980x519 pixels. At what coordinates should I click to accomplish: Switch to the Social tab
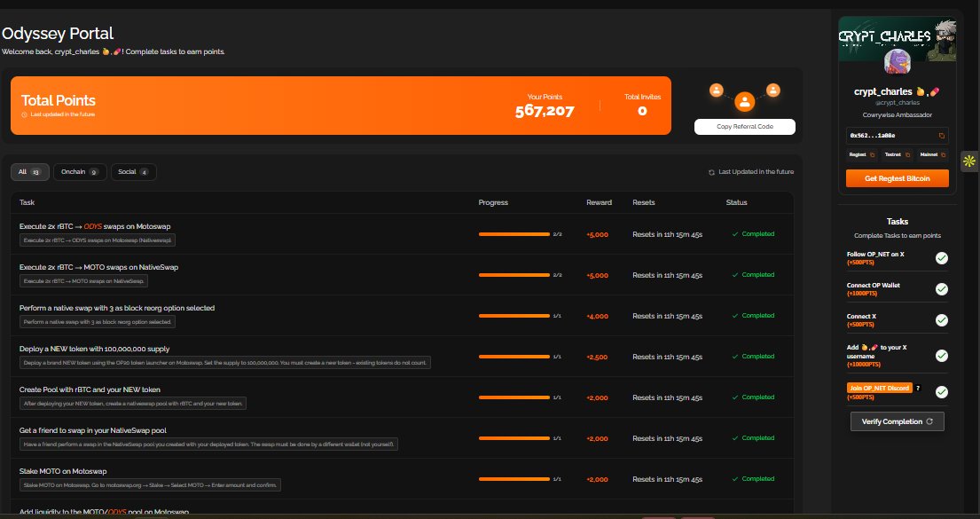tap(134, 172)
